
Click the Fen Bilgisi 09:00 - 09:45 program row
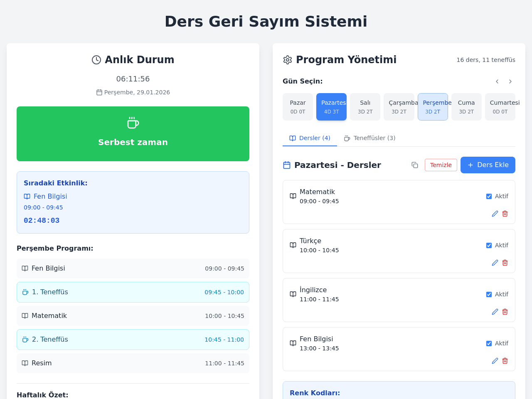[133, 268]
